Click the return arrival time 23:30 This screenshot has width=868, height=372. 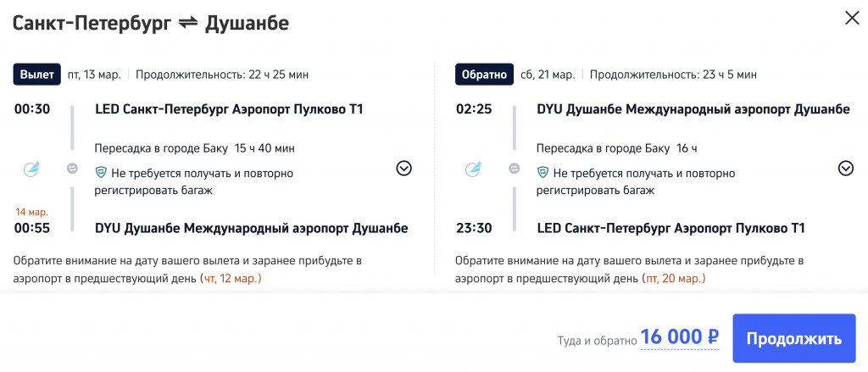pos(473,228)
